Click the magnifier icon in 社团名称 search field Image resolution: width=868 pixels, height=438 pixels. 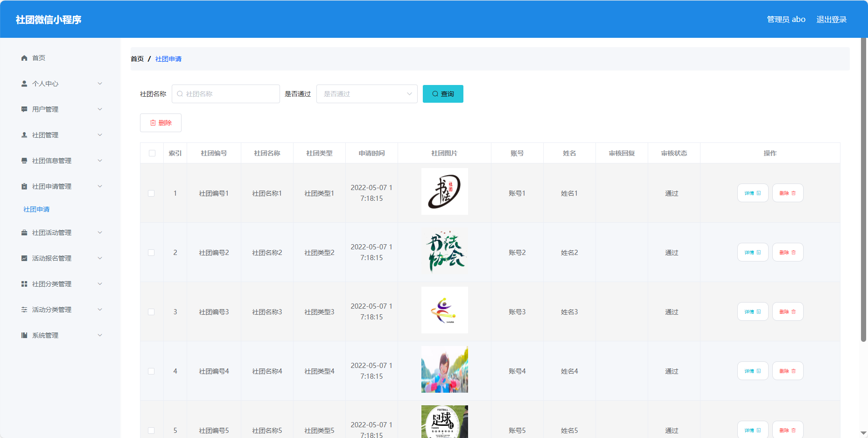click(180, 94)
